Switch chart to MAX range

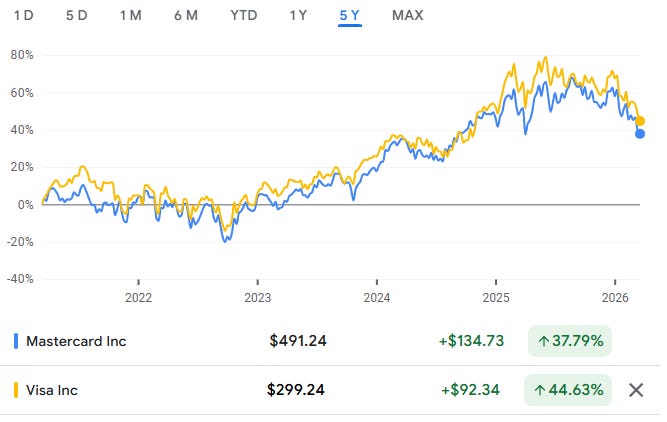(408, 15)
